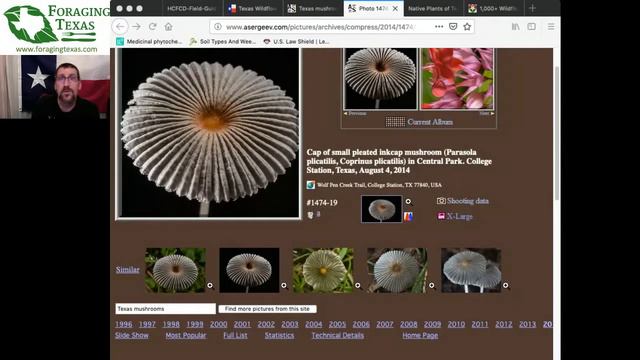Click colorful icon below the magnifier

point(408,216)
